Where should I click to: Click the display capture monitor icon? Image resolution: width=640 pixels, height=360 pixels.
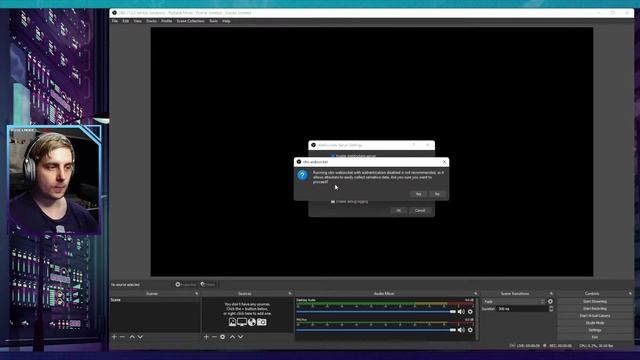(242, 322)
